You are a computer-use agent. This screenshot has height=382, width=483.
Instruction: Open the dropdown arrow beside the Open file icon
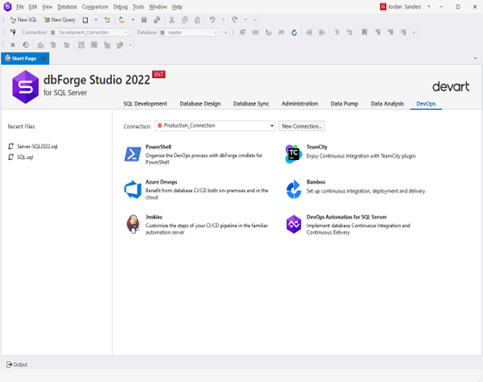pos(133,20)
